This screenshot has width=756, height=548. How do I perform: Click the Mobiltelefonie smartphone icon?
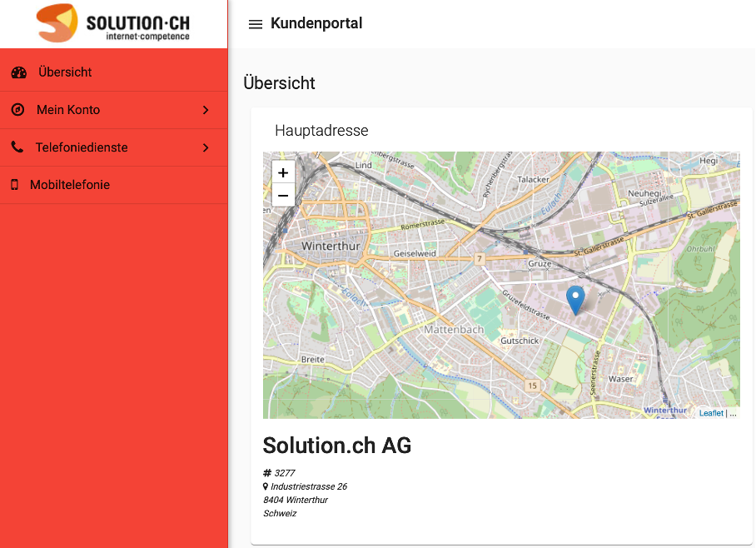click(x=15, y=185)
